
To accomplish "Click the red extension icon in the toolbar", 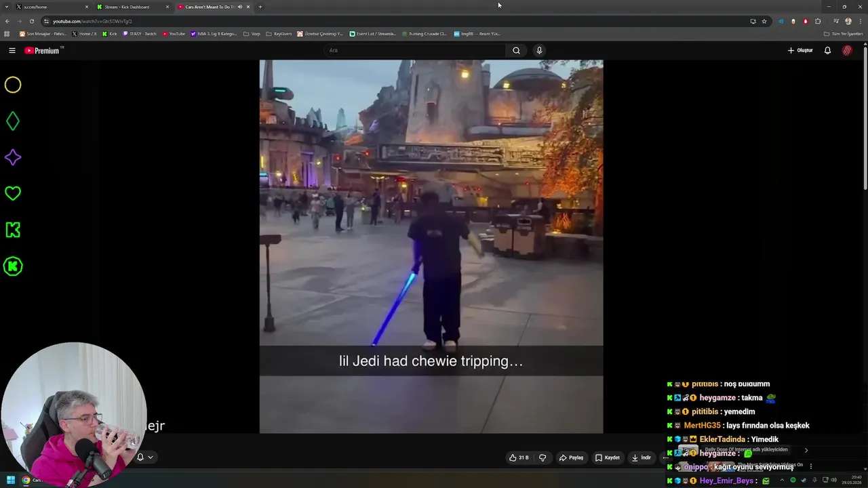I will [x=806, y=21].
